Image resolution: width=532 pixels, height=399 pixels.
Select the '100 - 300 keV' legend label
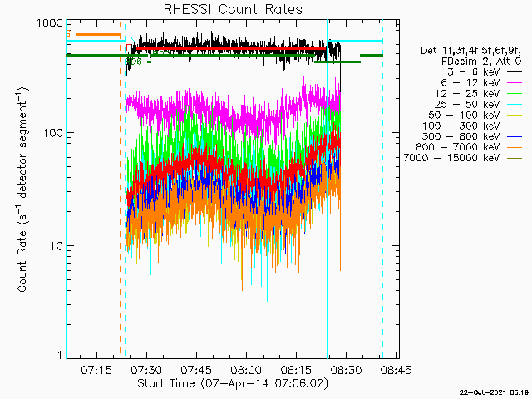coord(461,126)
